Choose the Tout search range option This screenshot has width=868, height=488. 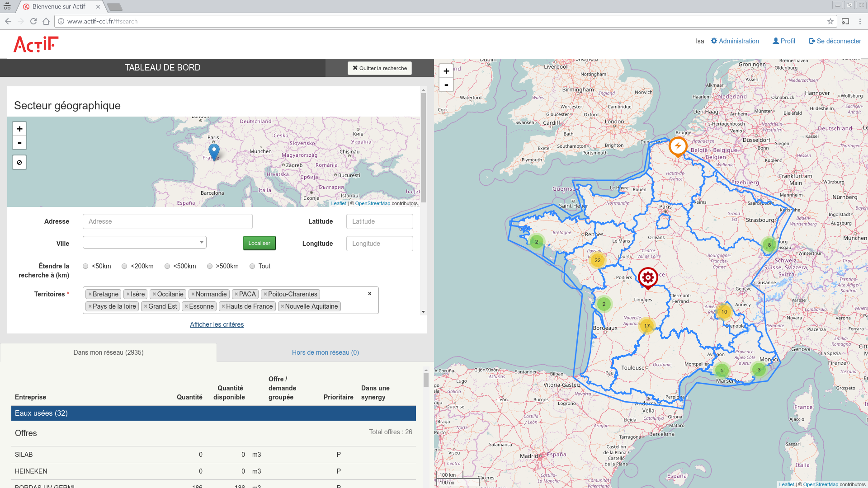(252, 266)
